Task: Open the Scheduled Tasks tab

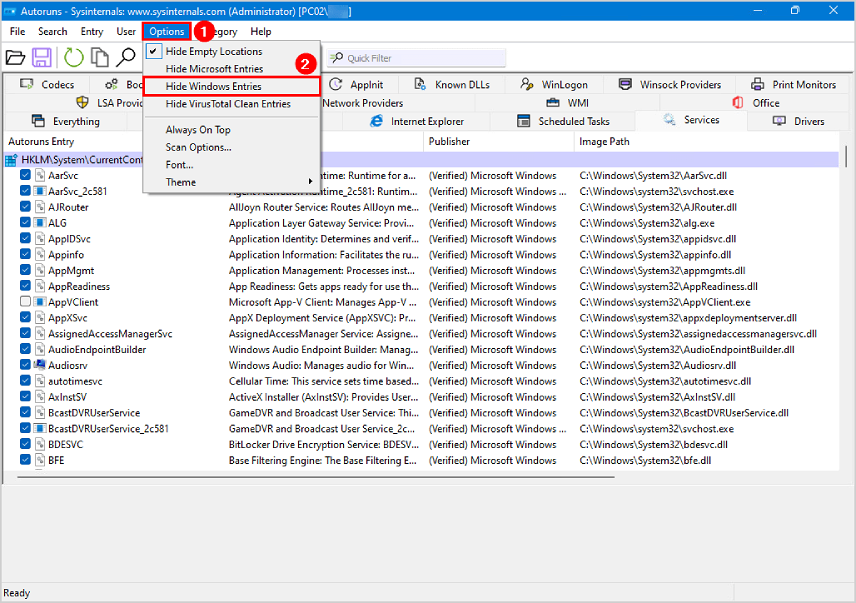Action: [563, 121]
